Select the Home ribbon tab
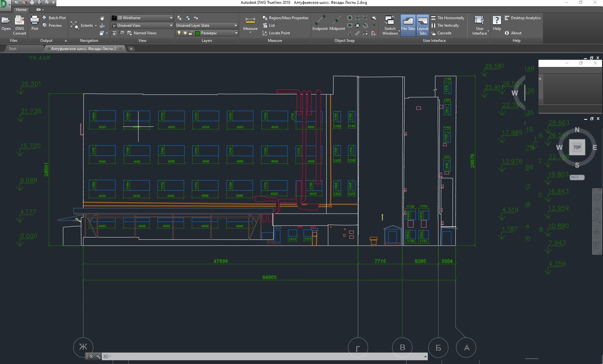The image size is (603, 364). point(21,10)
